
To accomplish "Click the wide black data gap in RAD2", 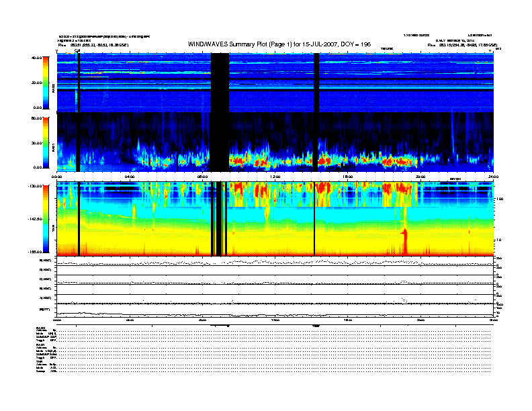I will 220,83.
